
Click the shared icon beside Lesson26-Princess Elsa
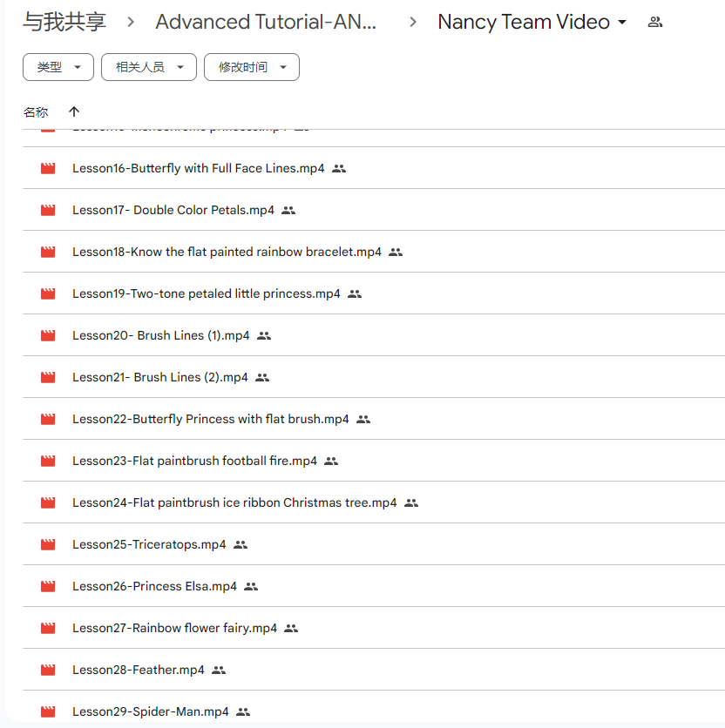click(x=251, y=586)
